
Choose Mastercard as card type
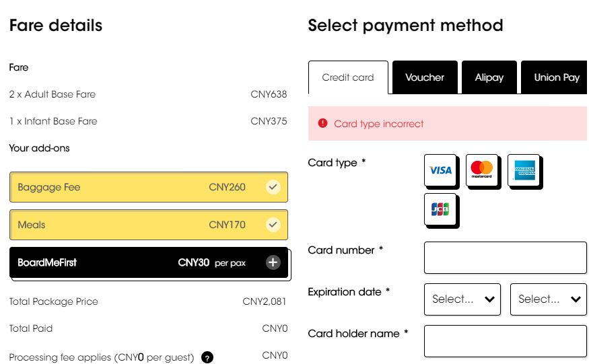[482, 170]
